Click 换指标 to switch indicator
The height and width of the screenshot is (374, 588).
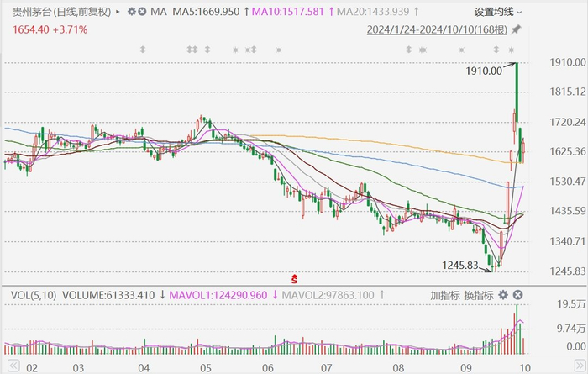click(479, 295)
